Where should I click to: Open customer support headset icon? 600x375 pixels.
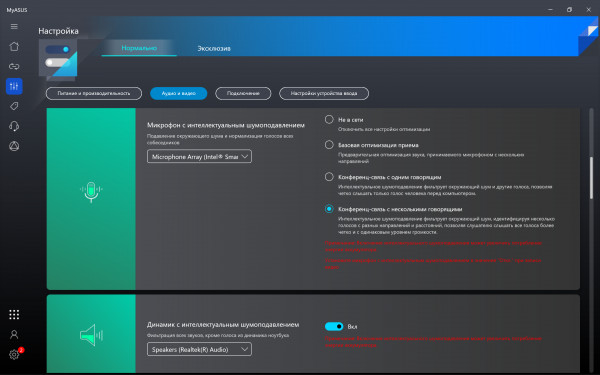click(x=14, y=126)
